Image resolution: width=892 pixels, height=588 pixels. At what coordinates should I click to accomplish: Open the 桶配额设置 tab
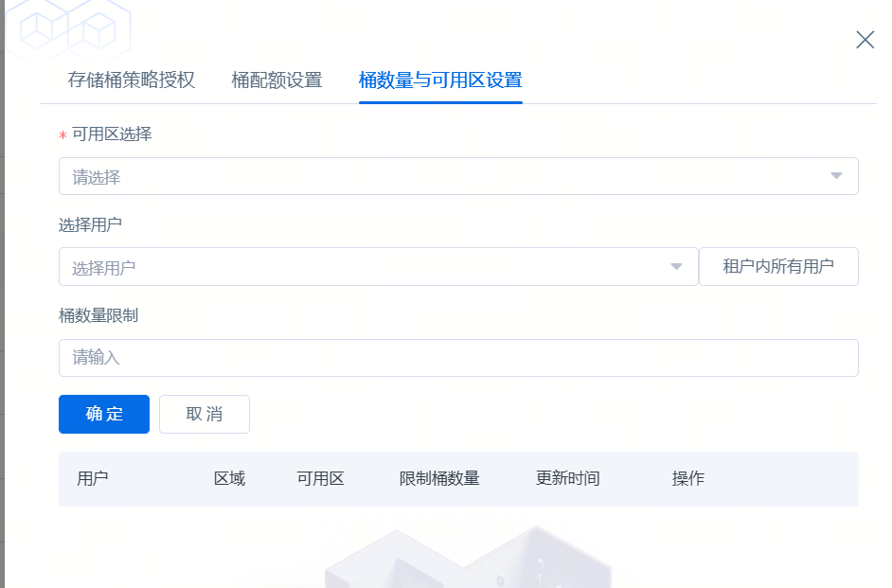(277, 80)
